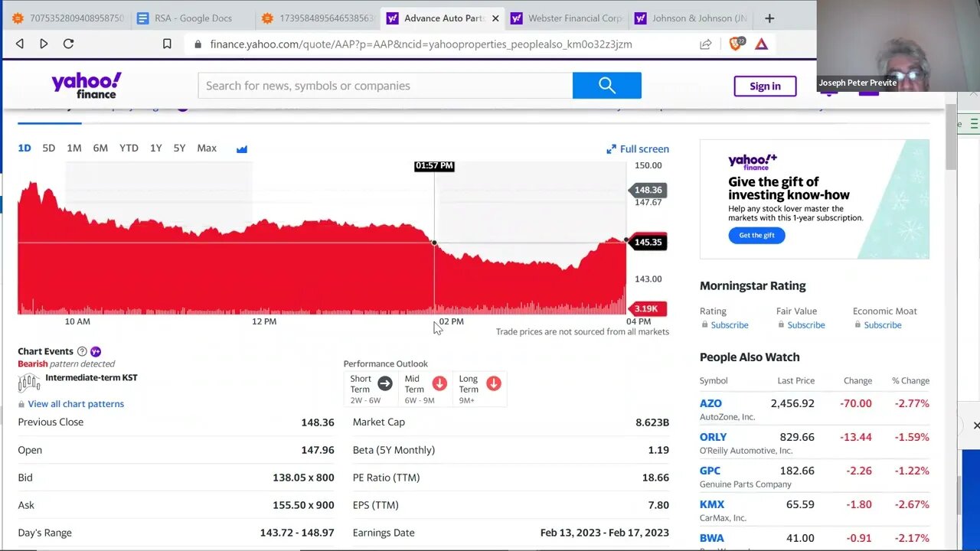Click the Short Term neutral arrow icon
The height and width of the screenshot is (551, 980).
coord(385,383)
